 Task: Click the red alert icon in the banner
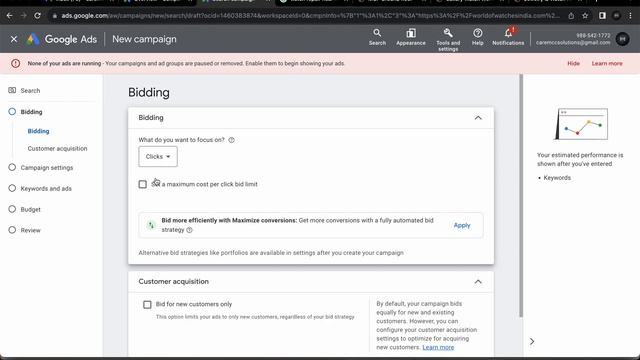tap(16, 64)
